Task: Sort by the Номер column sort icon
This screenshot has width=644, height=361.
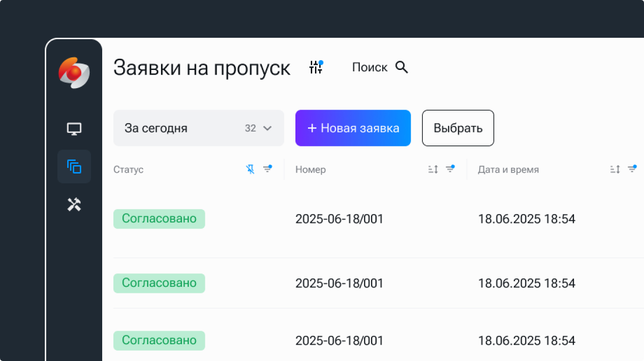Action: point(433,169)
